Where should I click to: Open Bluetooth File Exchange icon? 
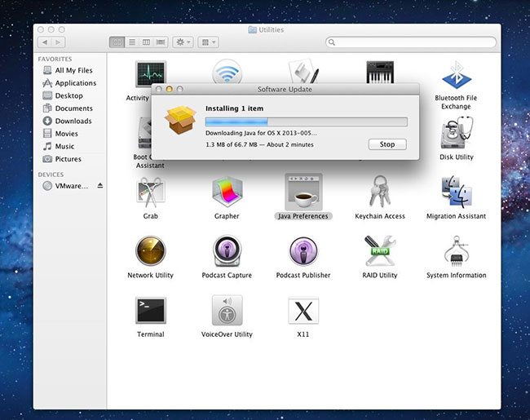[457, 75]
